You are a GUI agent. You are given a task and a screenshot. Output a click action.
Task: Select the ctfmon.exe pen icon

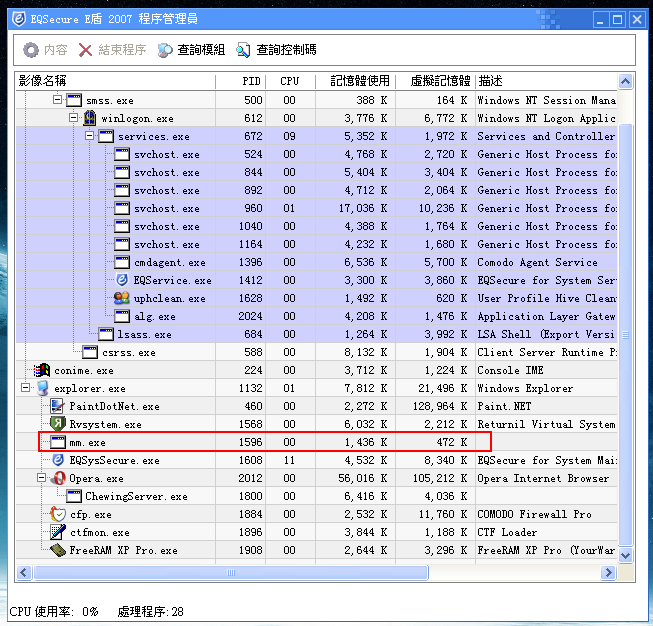click(x=58, y=532)
